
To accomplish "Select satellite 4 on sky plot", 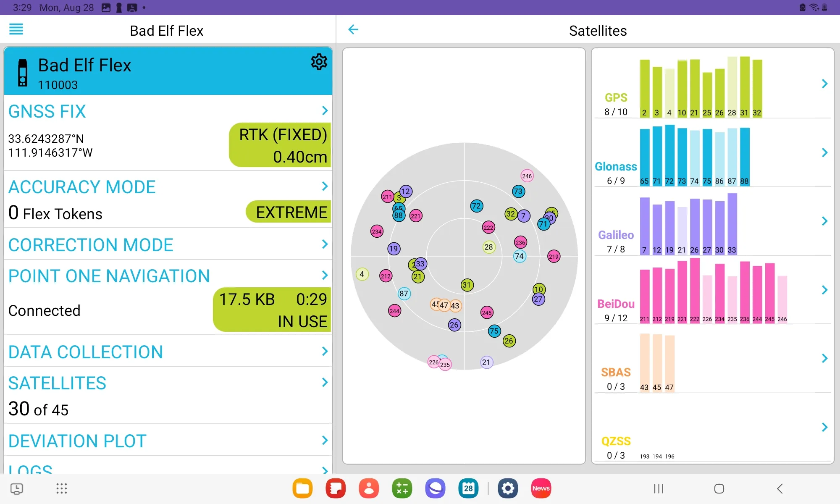I will click(362, 274).
